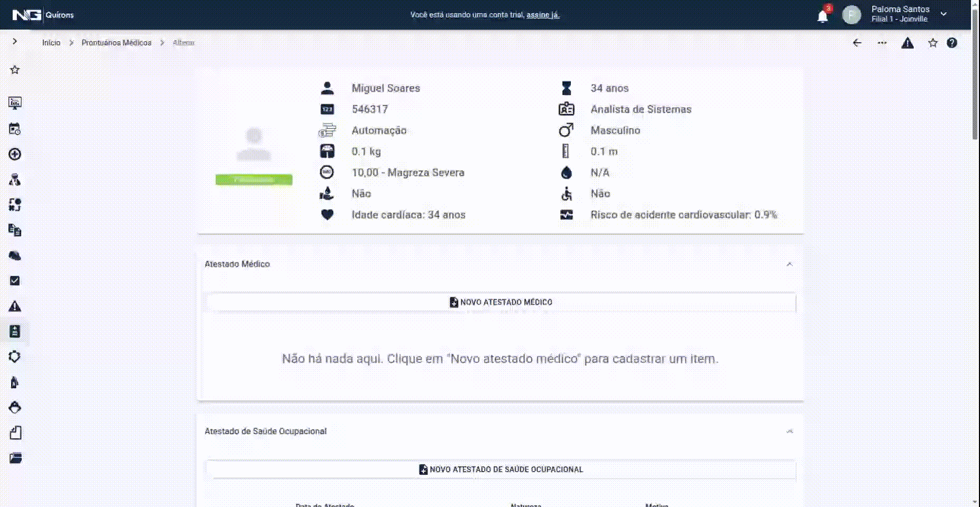
Task: Click the 'assine já' subscription link
Action: (x=542, y=15)
